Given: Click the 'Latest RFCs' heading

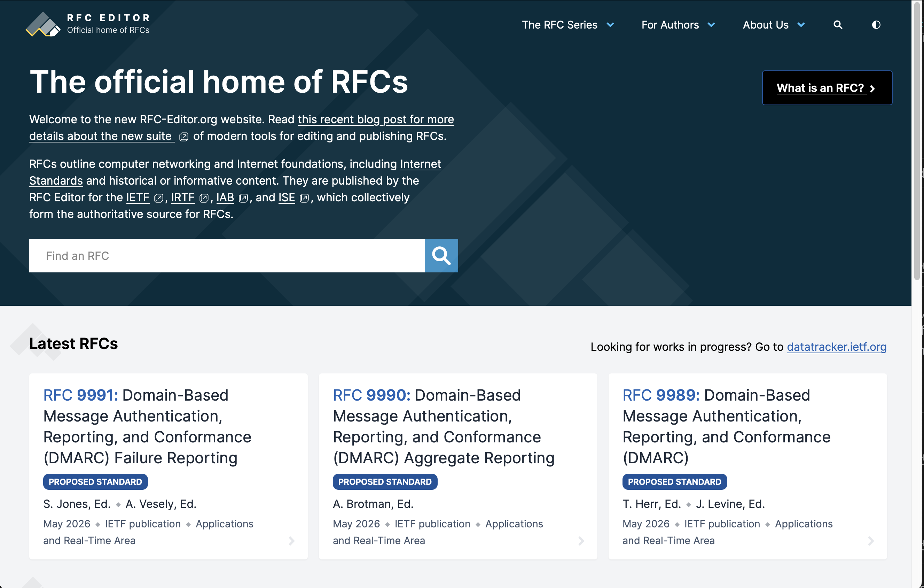Looking at the screenshot, I should [74, 343].
